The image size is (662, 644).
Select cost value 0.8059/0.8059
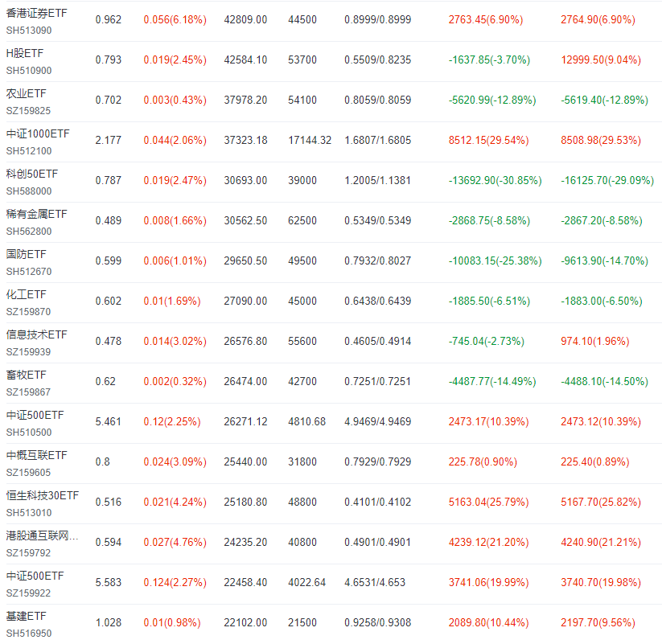tap(377, 100)
